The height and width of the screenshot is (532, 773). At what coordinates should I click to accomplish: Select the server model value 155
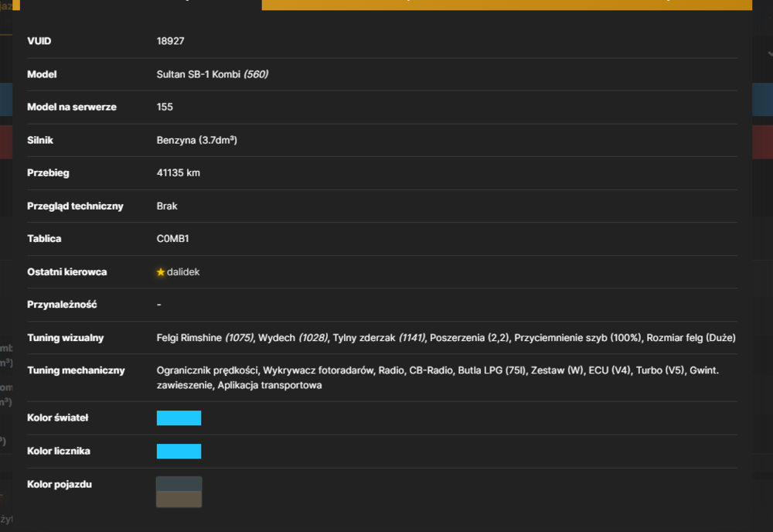pyautogui.click(x=165, y=107)
